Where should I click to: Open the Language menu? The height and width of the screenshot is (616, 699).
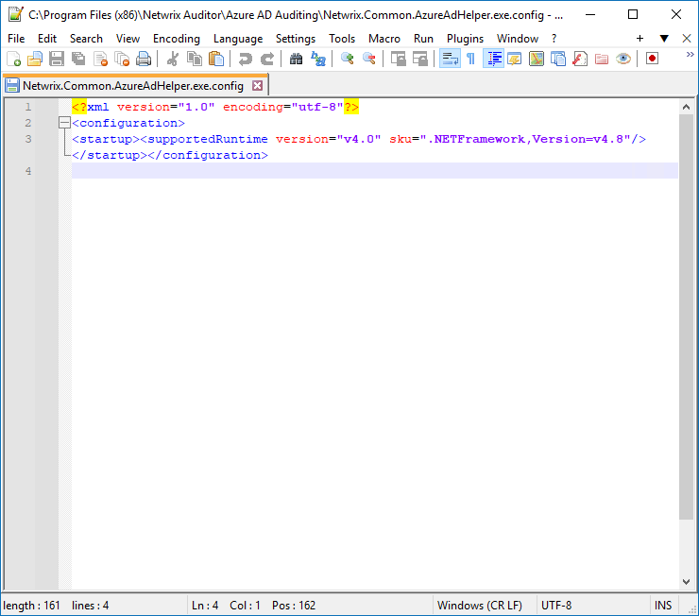point(238,39)
